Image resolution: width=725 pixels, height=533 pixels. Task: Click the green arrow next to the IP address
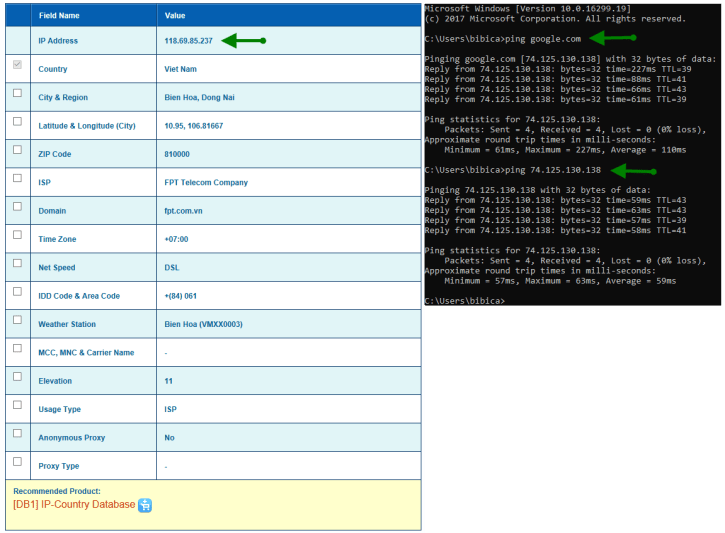[x=243, y=41]
